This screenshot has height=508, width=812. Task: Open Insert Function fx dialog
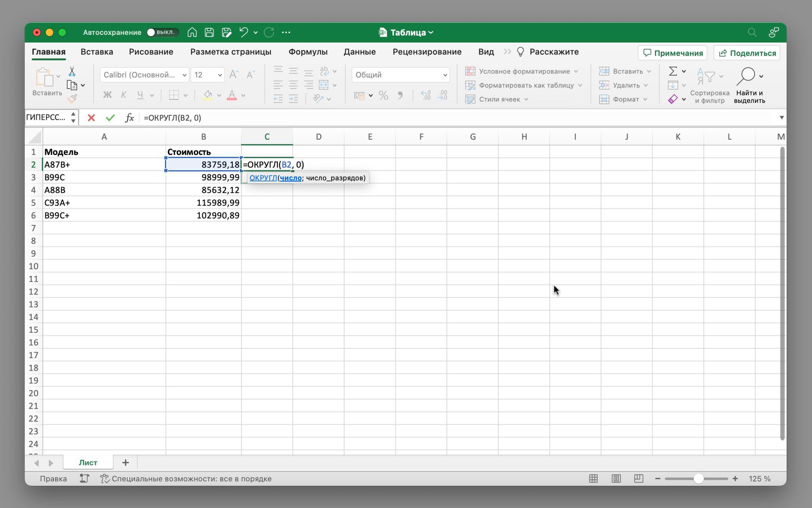pyautogui.click(x=129, y=118)
